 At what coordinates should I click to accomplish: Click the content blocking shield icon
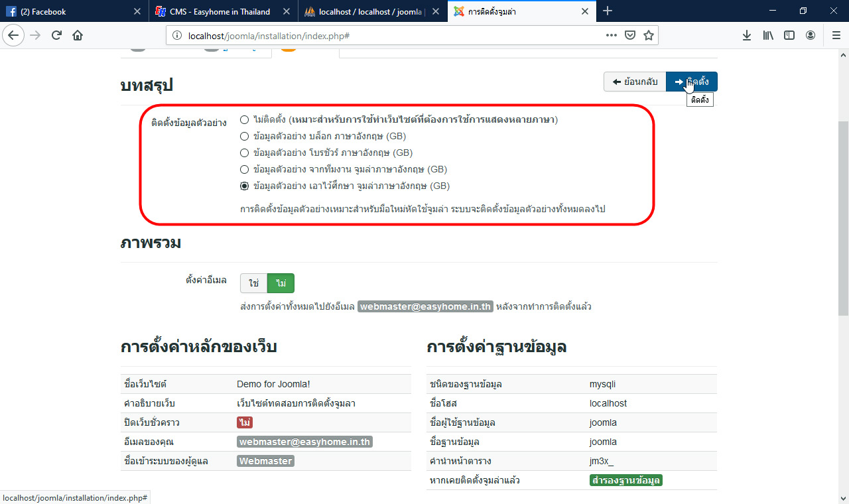[629, 34]
